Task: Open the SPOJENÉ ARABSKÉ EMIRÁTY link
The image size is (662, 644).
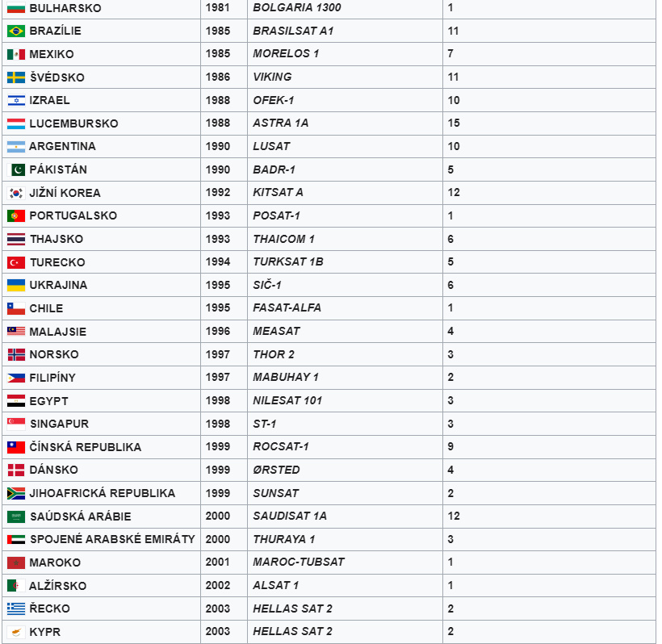Action: tap(112, 539)
